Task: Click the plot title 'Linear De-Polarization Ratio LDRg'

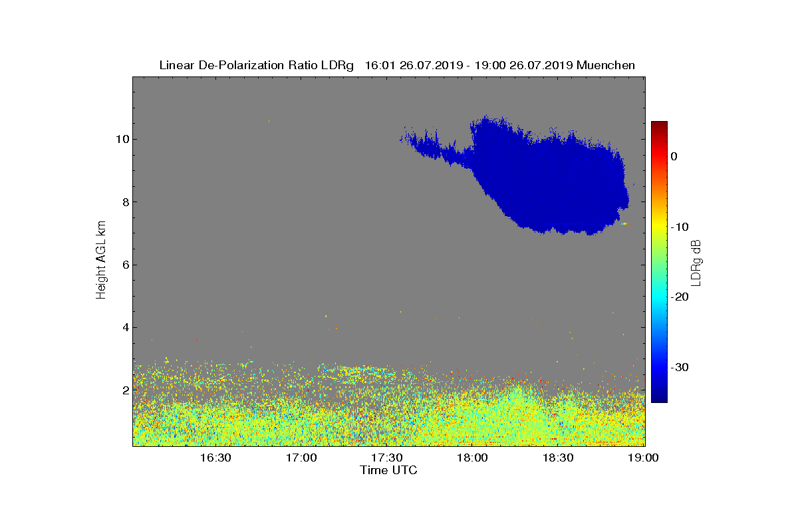Action: pos(257,65)
